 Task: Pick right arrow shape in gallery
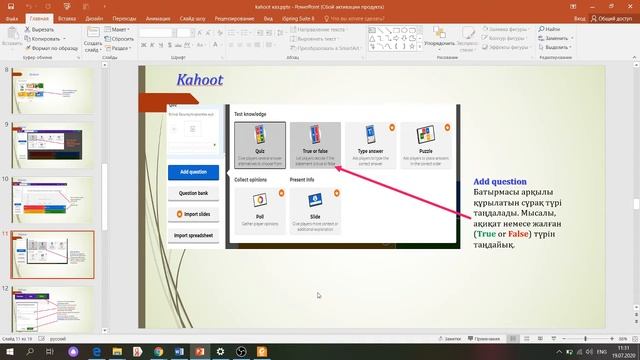396,39
